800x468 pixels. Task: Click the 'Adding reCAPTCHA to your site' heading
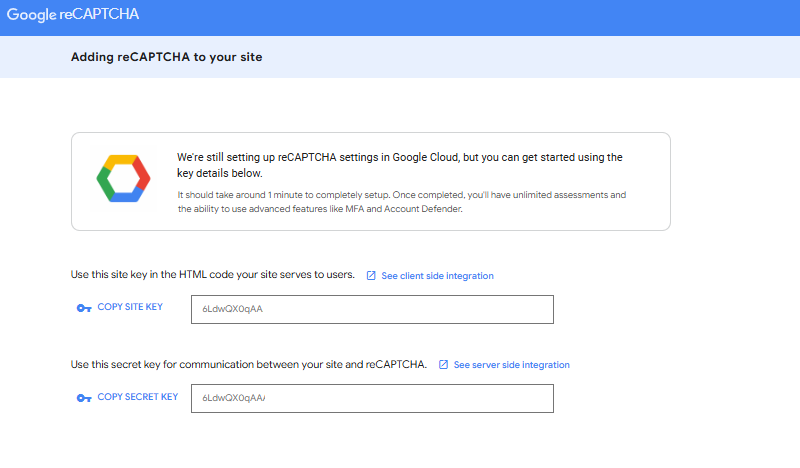(166, 57)
